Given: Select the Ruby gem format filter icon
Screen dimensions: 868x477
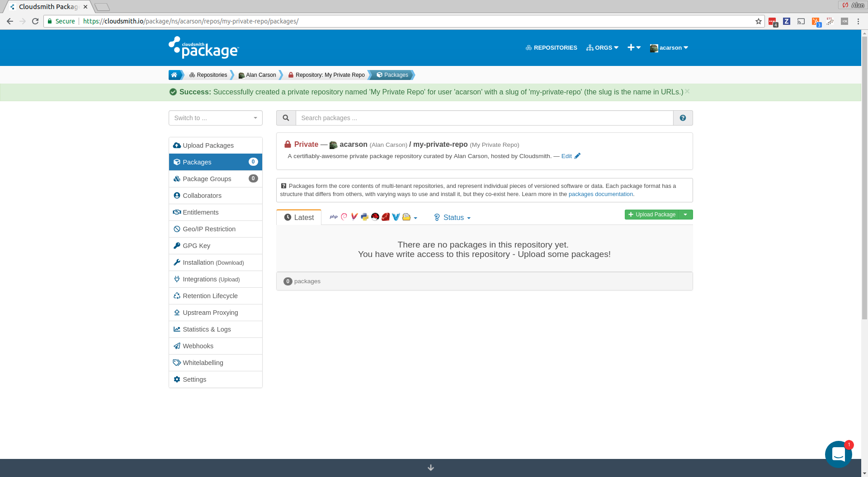Looking at the screenshot, I should [x=386, y=217].
